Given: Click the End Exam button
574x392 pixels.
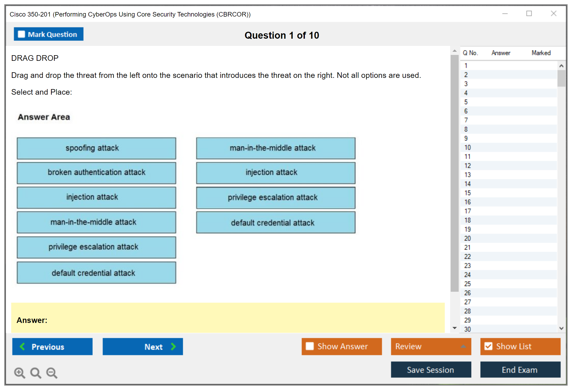Looking at the screenshot, I should pyautogui.click(x=520, y=370).
